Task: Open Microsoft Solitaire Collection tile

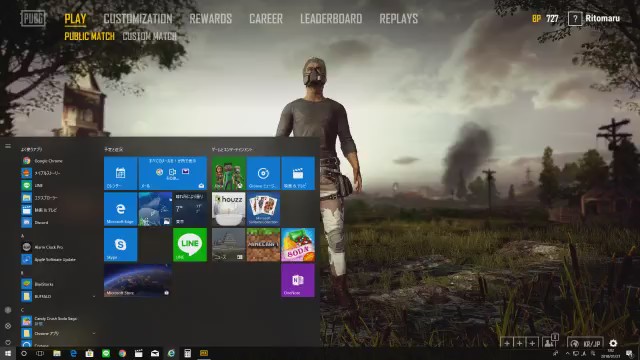Action: [x=263, y=209]
